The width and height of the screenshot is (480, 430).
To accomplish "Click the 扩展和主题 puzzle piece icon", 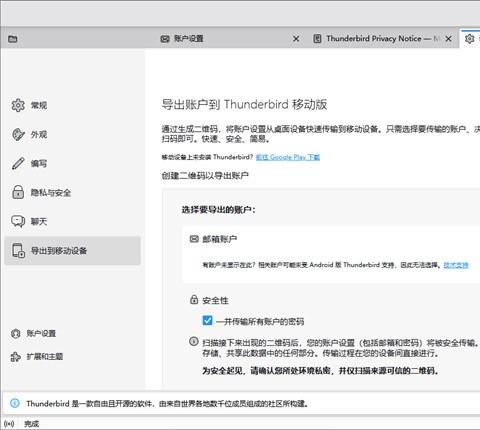I will coord(16,357).
